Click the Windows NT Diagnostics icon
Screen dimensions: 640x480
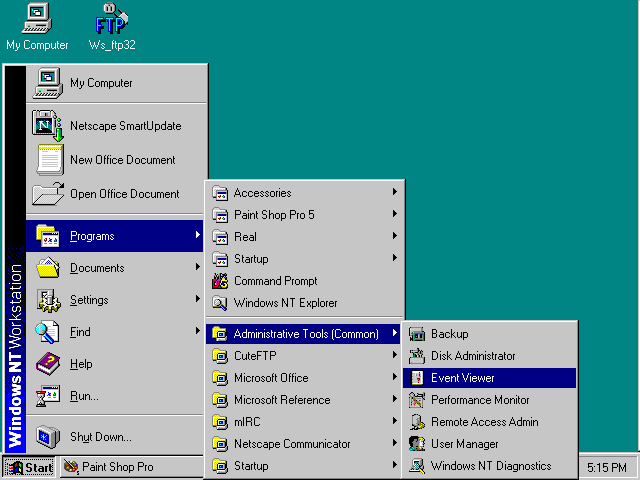pos(417,466)
